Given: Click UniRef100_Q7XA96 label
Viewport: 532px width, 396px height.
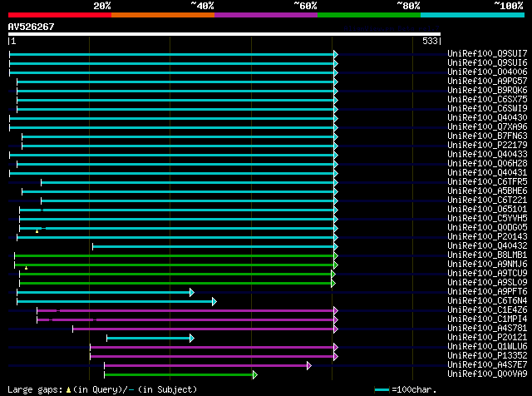Looking at the screenshot, I should (487, 126).
